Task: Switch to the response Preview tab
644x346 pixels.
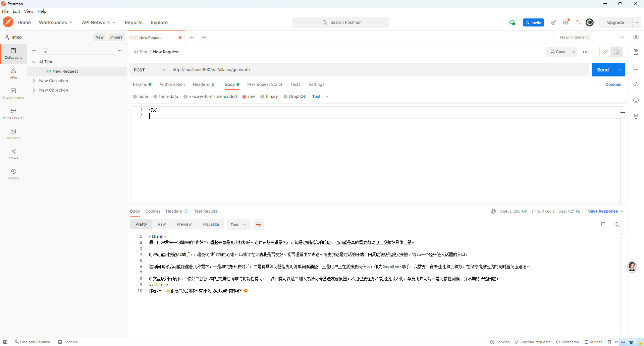Action: (184, 224)
